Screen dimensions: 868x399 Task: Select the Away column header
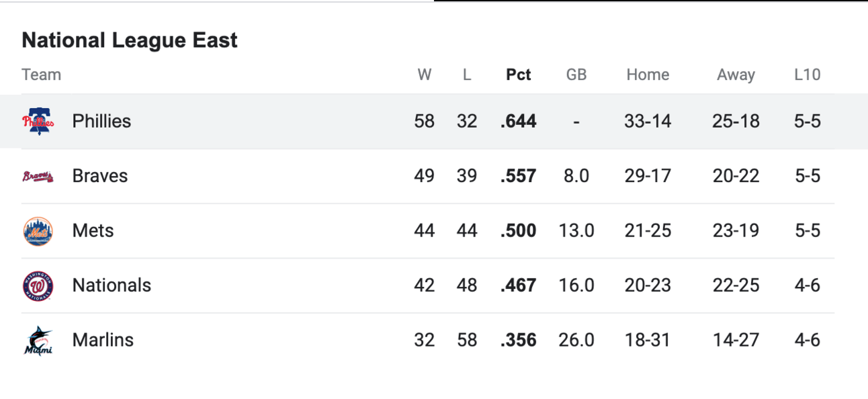736,75
